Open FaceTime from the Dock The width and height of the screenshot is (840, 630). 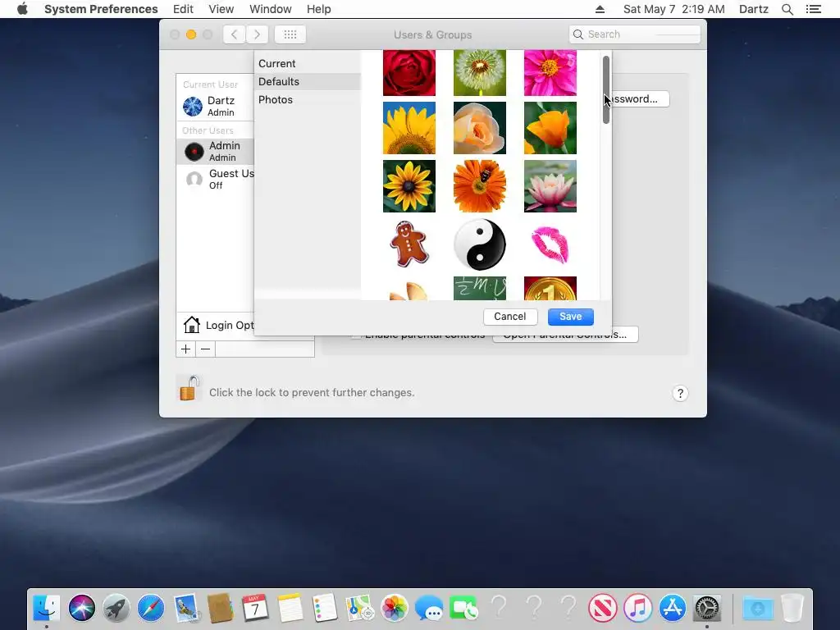[x=463, y=609]
